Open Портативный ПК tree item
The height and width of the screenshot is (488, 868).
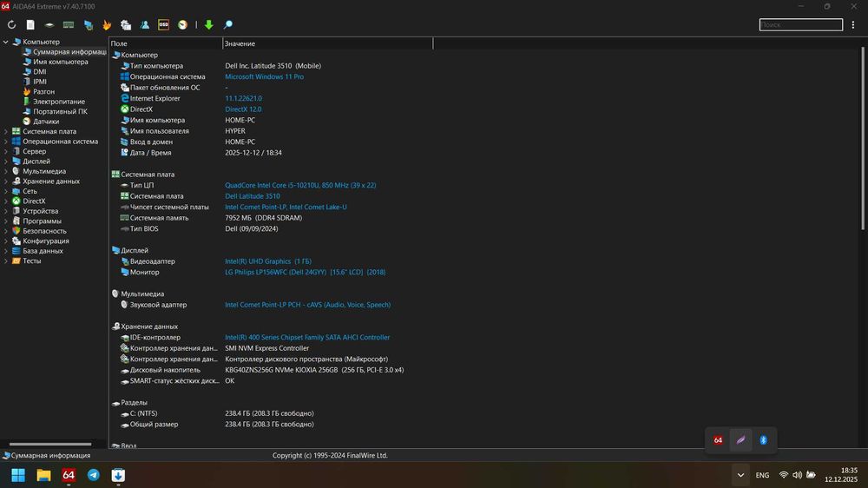coord(56,112)
